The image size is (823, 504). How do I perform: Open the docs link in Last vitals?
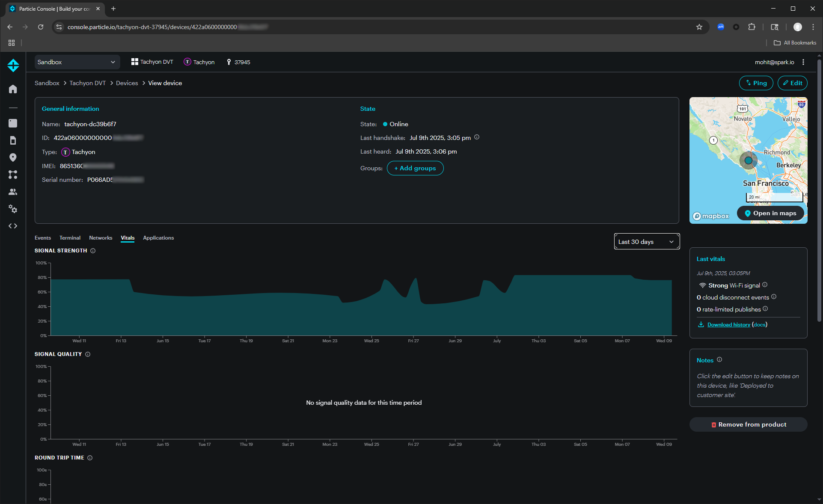click(759, 325)
